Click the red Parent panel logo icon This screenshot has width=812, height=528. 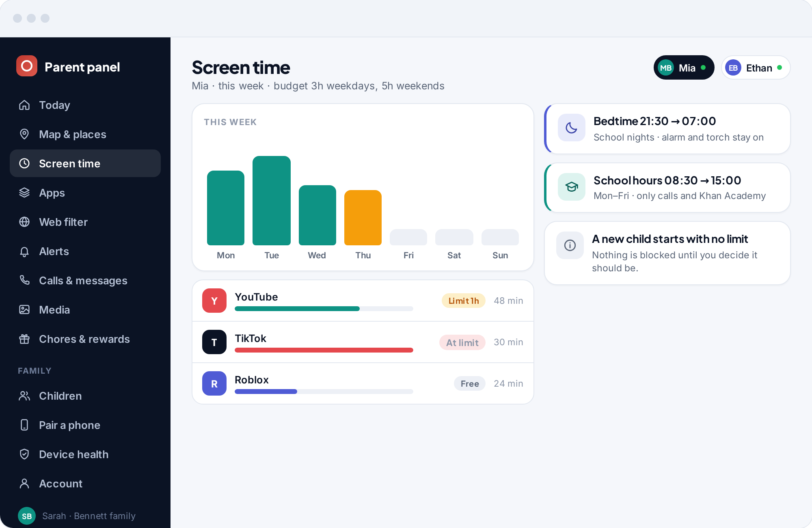click(x=27, y=66)
